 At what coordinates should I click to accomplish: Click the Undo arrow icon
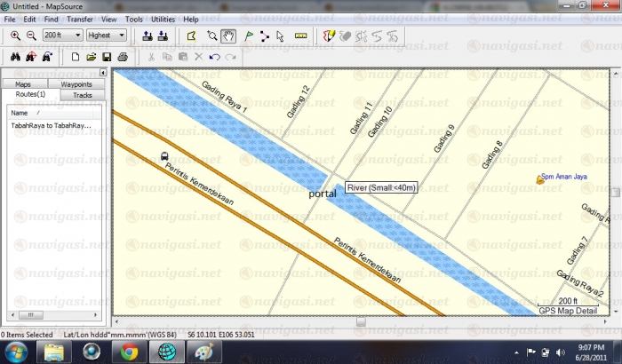[214, 57]
